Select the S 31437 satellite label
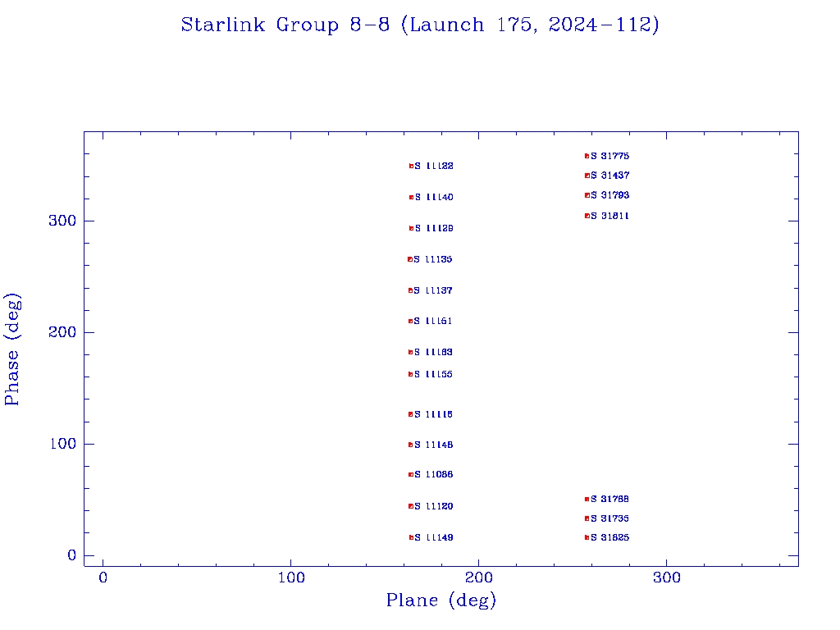The width and height of the screenshot is (840, 630). (610, 176)
